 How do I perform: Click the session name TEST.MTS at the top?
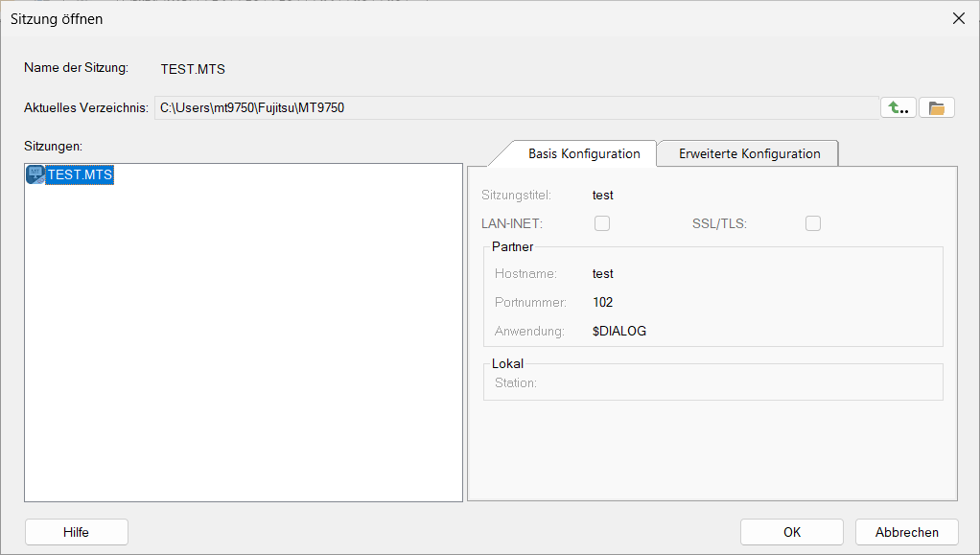click(x=193, y=69)
